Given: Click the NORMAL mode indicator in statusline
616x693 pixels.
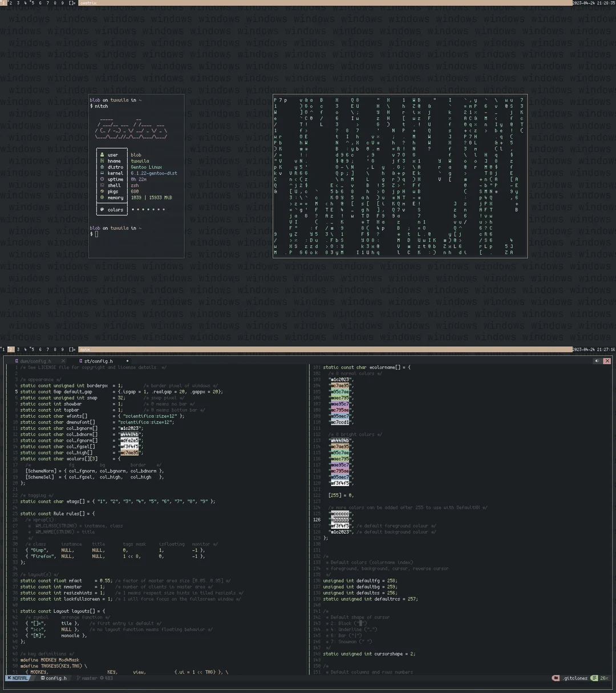Looking at the screenshot, I should (19, 678).
